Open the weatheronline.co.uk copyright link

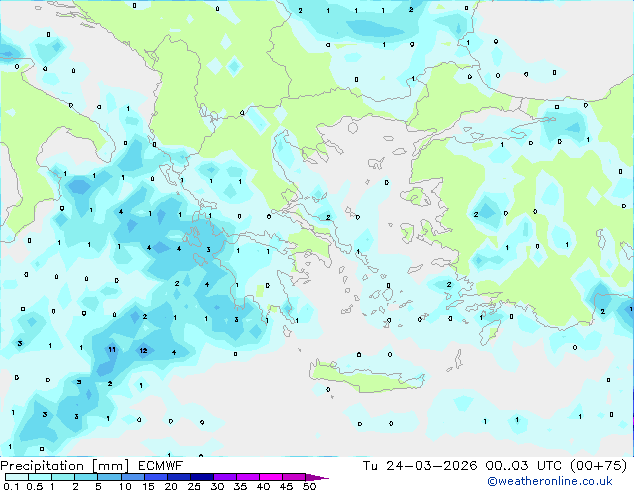coord(550,481)
